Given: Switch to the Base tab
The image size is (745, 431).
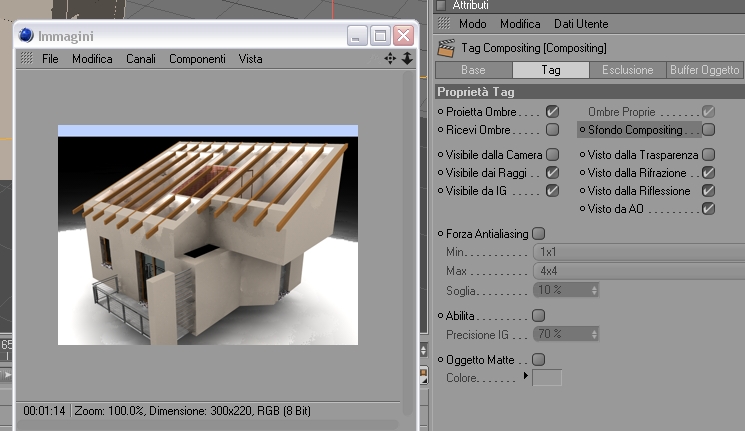Looking at the screenshot, I should [474, 70].
